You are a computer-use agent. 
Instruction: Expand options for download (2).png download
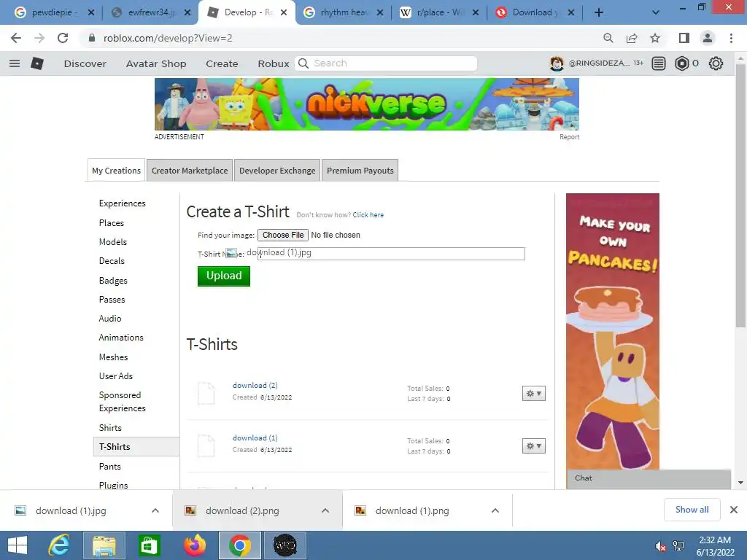coord(325,510)
